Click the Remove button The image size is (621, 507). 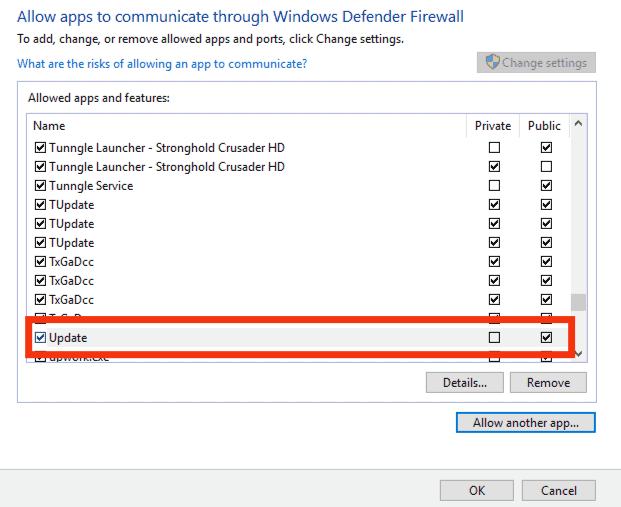[548, 382]
